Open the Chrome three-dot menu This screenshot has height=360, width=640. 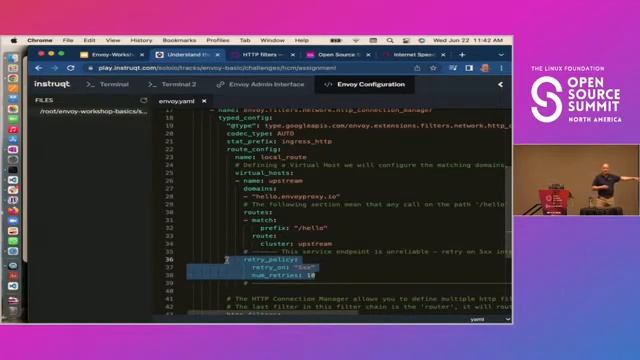501,68
